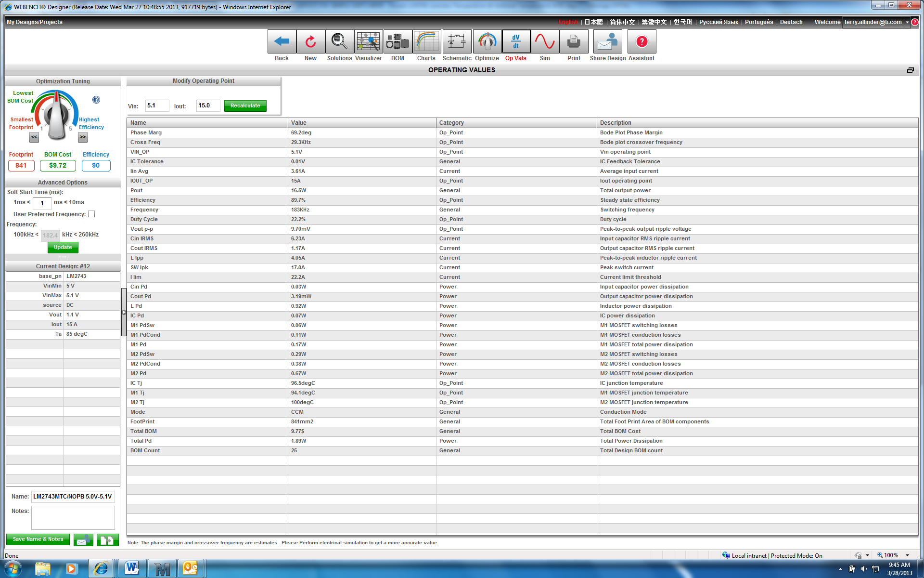Image resolution: width=924 pixels, height=578 pixels.
Task: Select the Phase Marg row
Action: coord(523,133)
